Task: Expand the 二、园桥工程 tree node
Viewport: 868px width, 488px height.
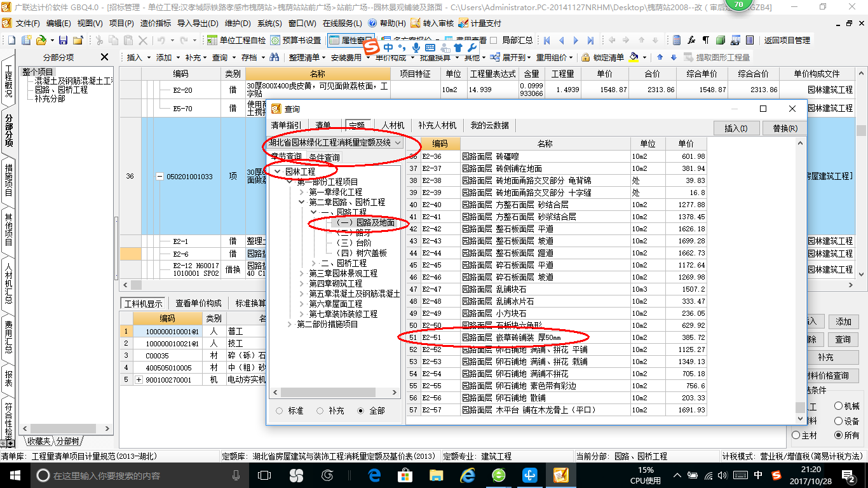Action: point(314,263)
